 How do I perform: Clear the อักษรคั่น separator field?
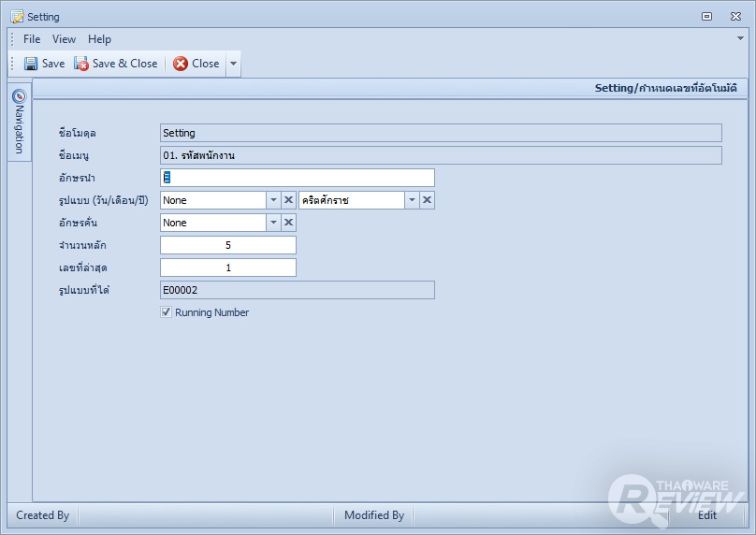pyautogui.click(x=288, y=223)
